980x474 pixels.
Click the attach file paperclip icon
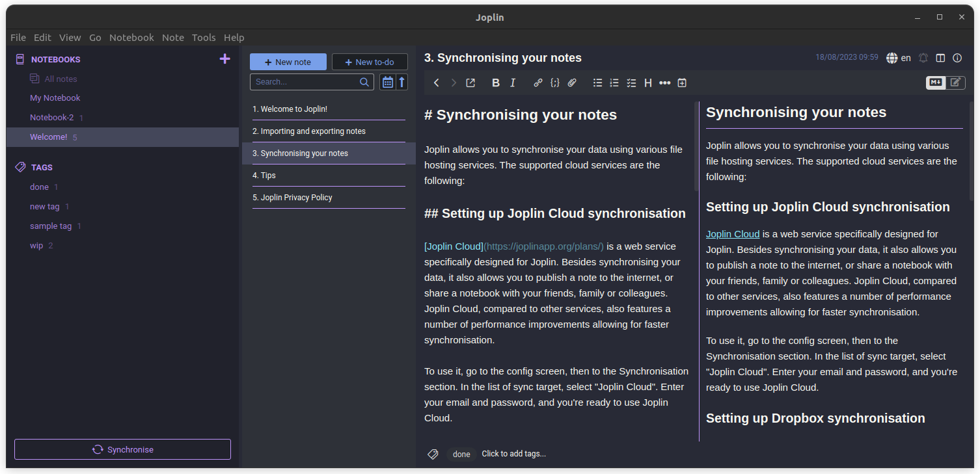click(x=572, y=83)
